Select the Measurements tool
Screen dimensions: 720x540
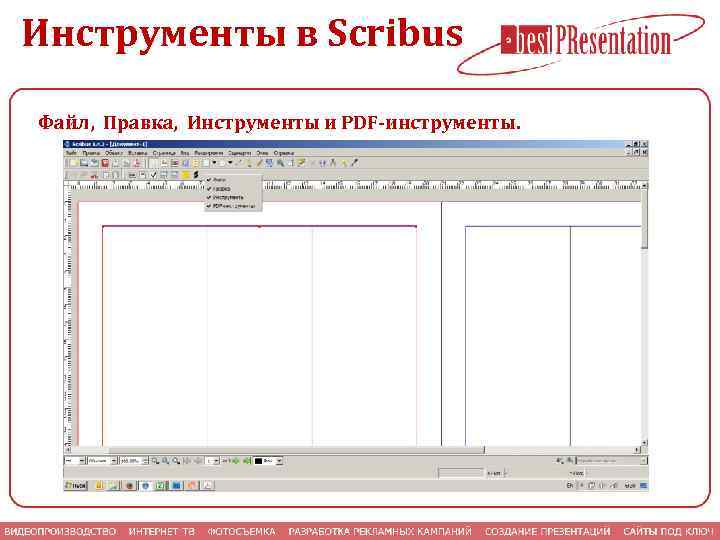[x=332, y=163]
